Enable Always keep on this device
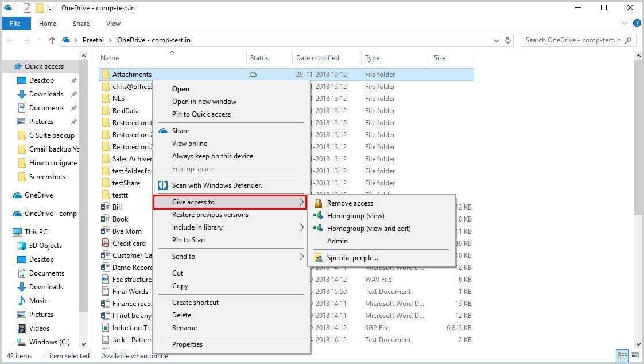 coord(213,156)
